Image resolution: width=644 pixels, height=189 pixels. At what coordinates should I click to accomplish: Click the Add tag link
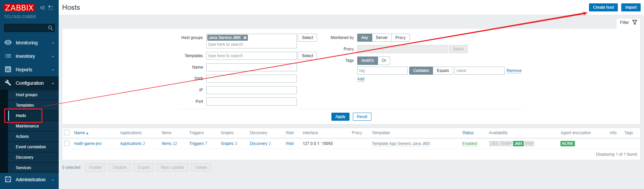point(361,79)
